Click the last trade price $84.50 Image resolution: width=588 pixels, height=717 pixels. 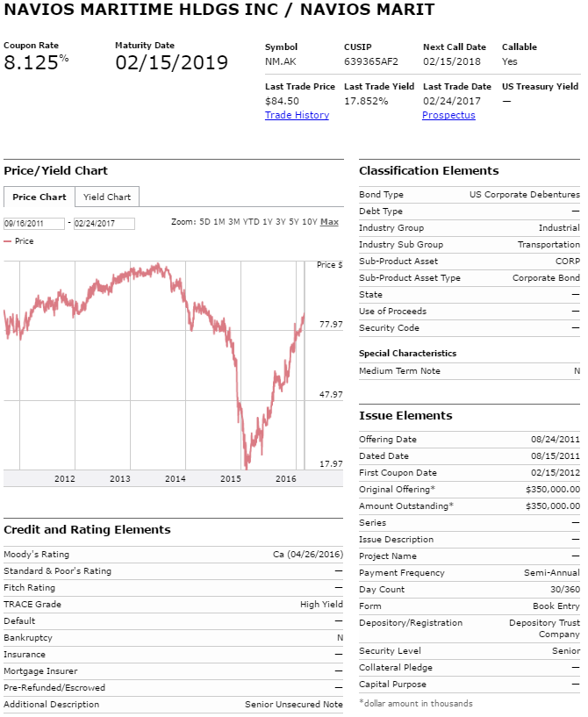tap(282, 101)
